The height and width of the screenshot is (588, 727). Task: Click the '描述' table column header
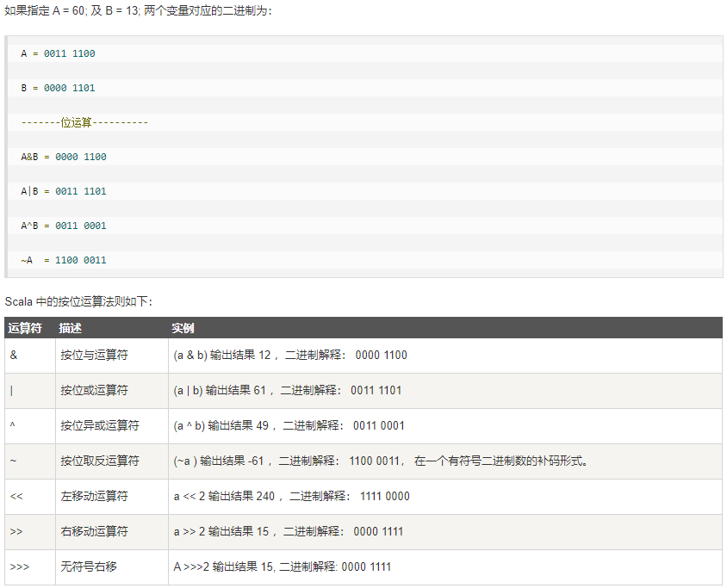pos(71,328)
